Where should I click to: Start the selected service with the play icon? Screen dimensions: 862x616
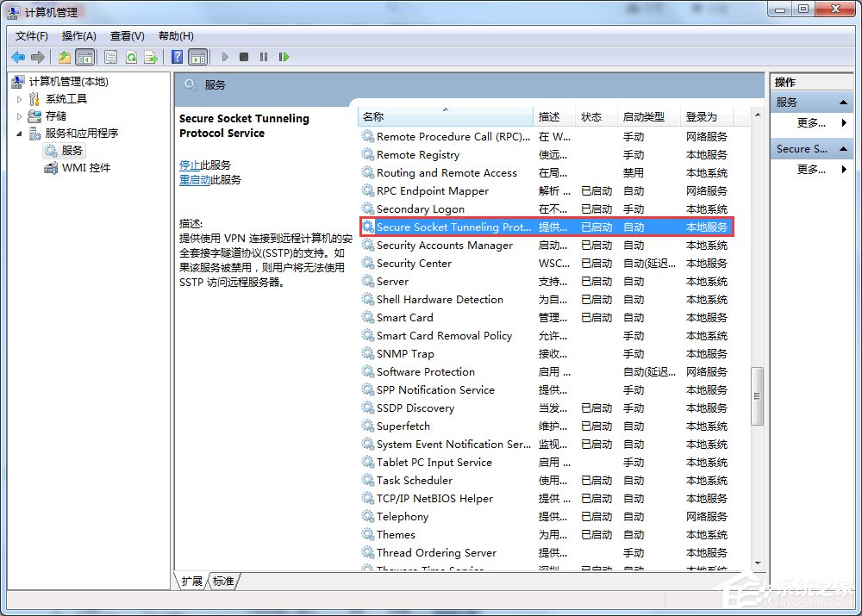[x=224, y=56]
